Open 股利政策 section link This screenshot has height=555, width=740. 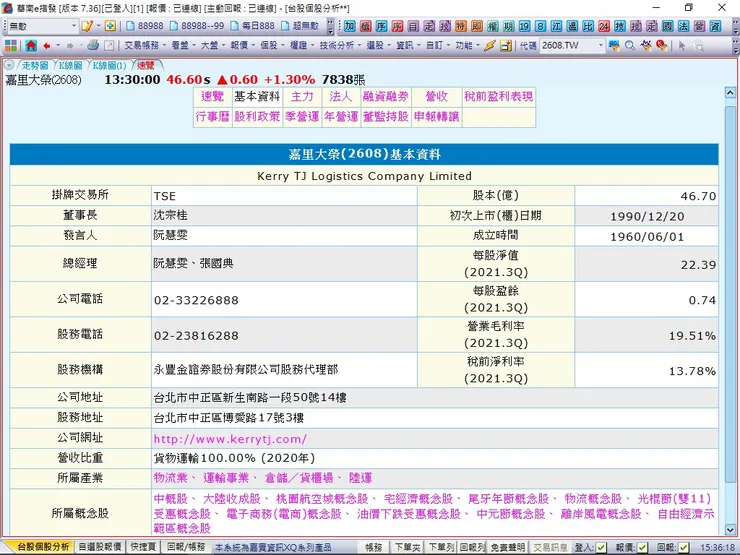tap(257, 117)
